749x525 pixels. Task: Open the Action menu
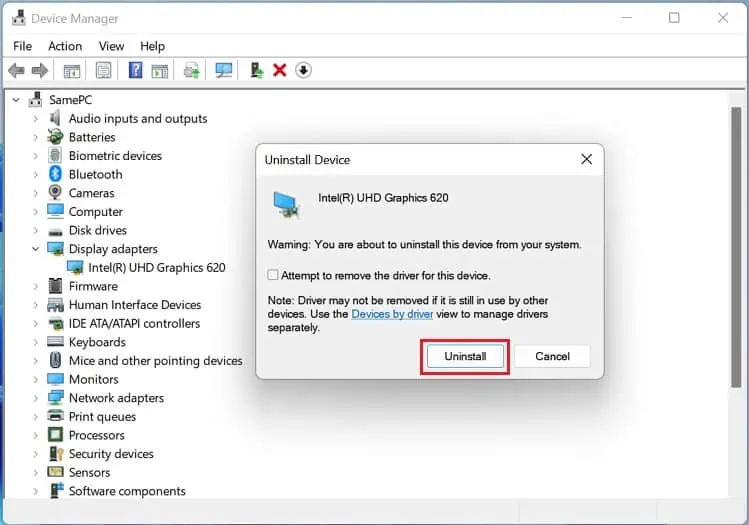pyautogui.click(x=65, y=46)
